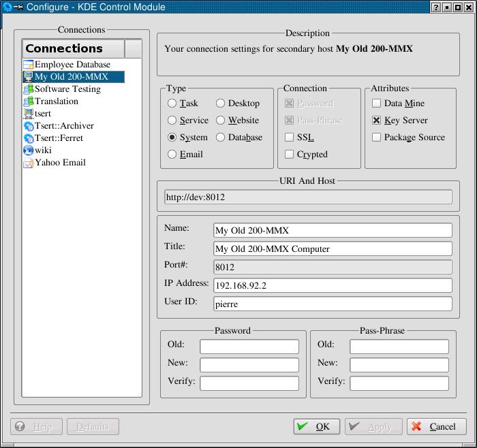Click the Connections list column header
Image resolution: width=477 pixels, height=448 pixels.
[x=74, y=49]
